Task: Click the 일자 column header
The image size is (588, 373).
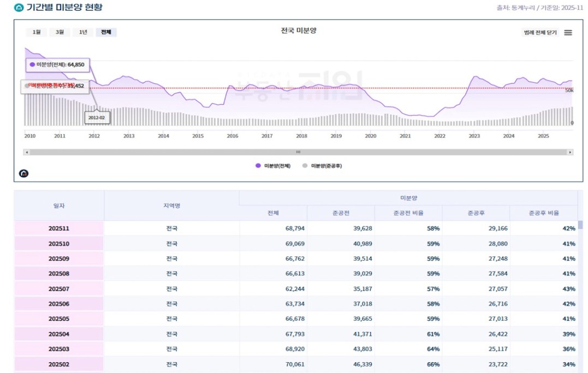Action: click(59, 206)
